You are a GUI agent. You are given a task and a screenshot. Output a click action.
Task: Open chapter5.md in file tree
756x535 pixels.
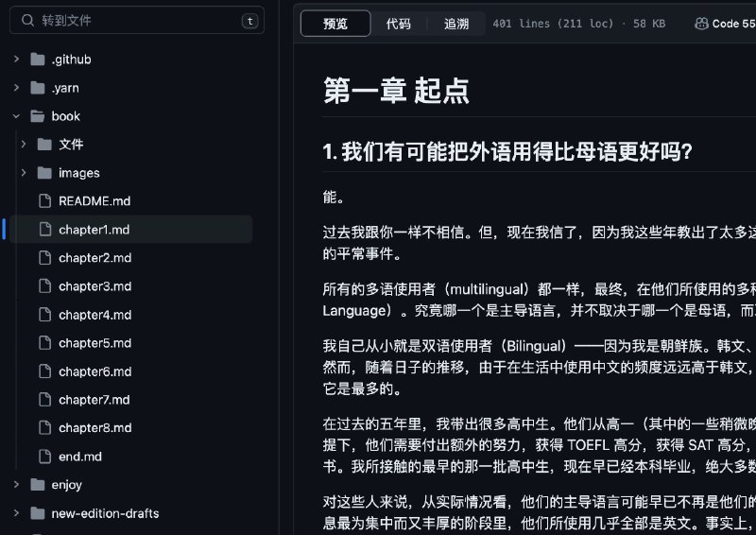[94, 343]
